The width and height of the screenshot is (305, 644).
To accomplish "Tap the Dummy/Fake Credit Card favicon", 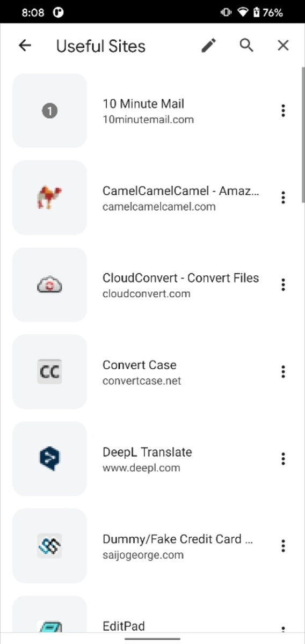I will 49,545.
